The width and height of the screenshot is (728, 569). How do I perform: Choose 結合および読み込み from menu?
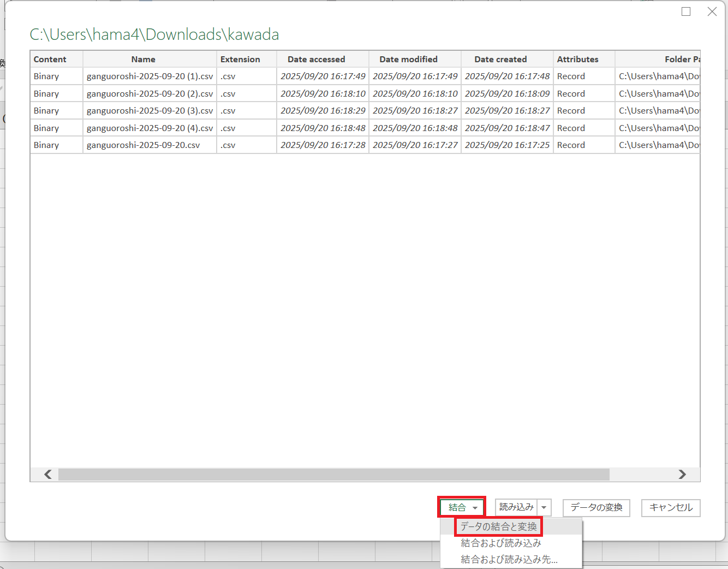(500, 543)
